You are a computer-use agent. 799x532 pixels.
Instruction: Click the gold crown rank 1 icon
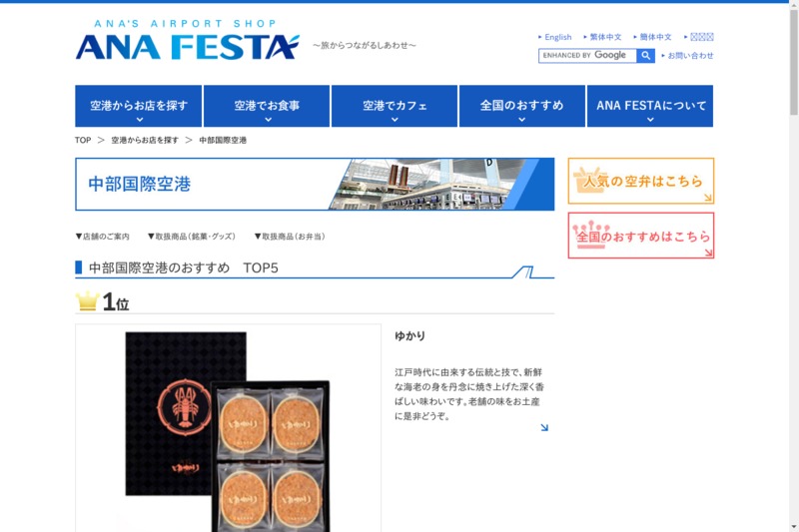[87, 300]
